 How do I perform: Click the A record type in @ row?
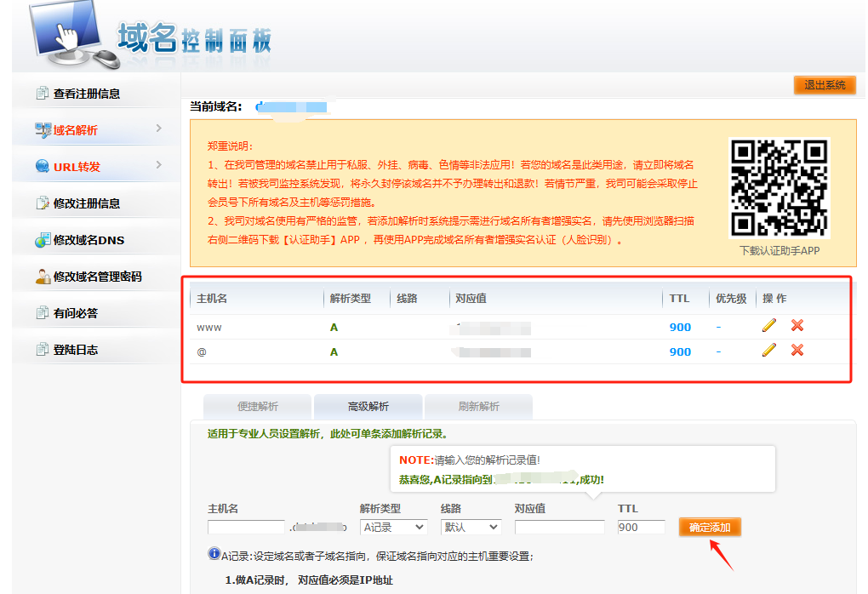[334, 351]
